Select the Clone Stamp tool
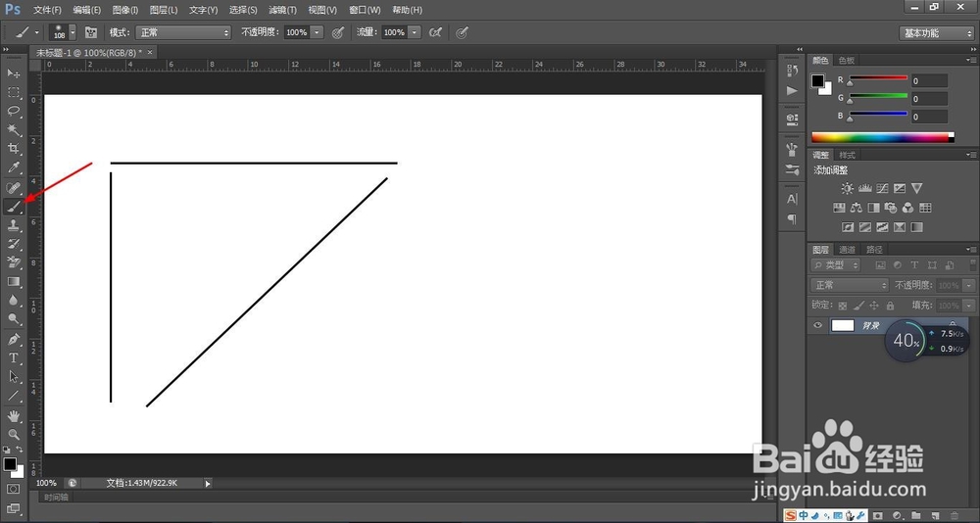Screen dimensions: 980x523 [x=13, y=225]
